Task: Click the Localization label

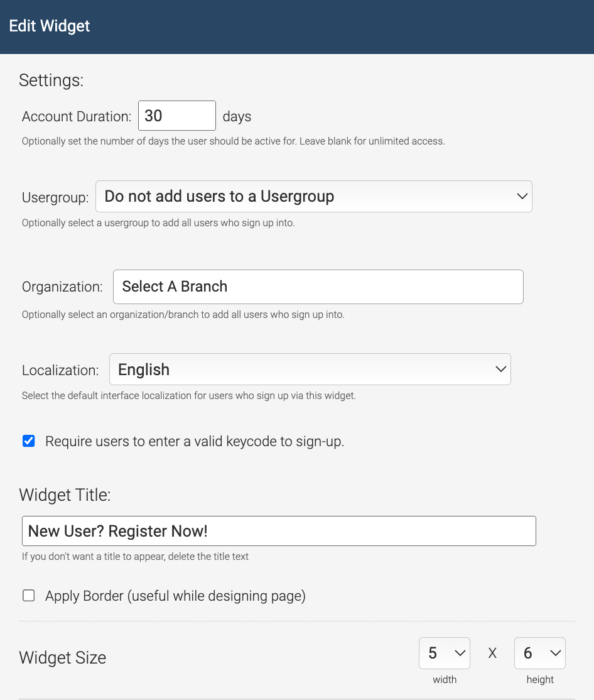Action: 60,370
